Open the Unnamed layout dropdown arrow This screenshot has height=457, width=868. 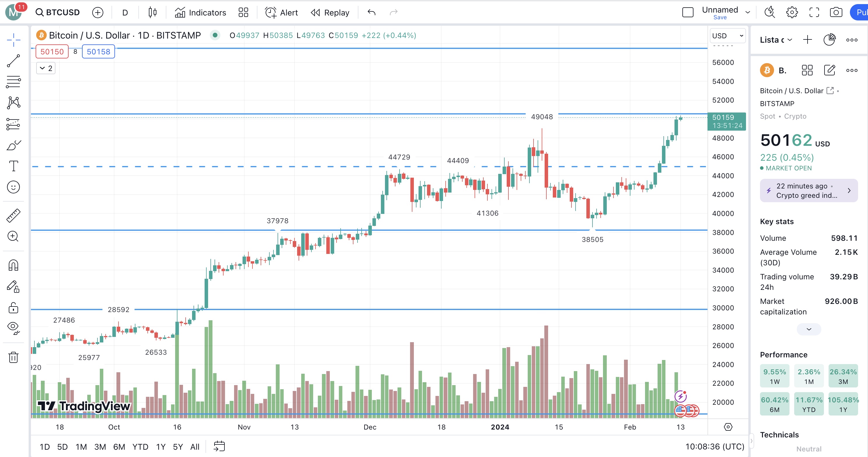[748, 13]
